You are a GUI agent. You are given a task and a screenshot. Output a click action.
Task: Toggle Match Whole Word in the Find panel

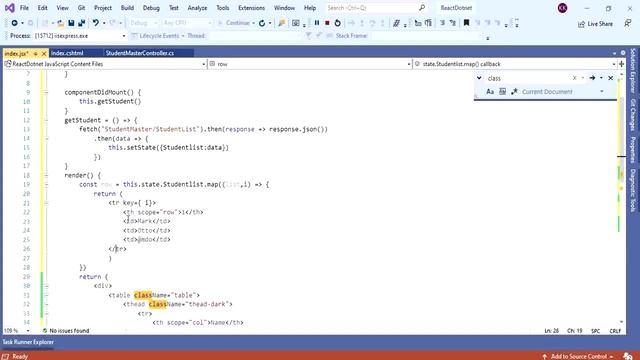[x=502, y=92]
